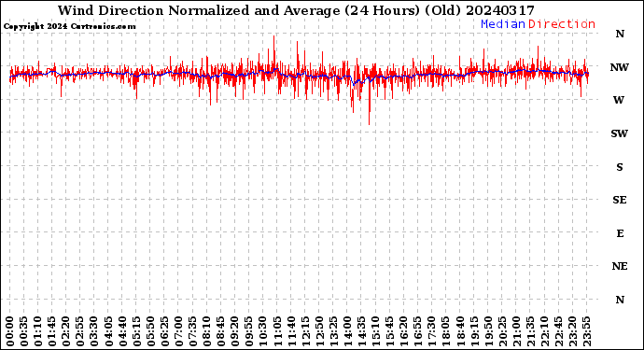Select the NW axis label
This screenshot has width=644, height=350.
(620, 67)
